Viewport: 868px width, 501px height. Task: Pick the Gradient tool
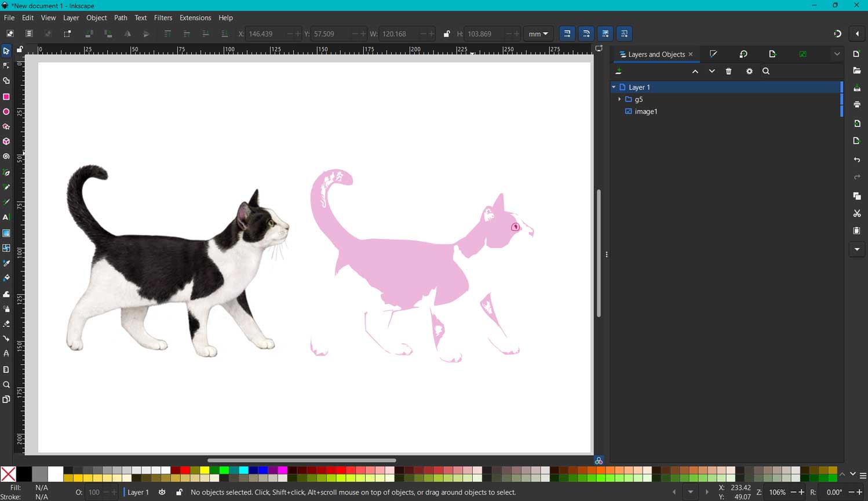(6, 233)
